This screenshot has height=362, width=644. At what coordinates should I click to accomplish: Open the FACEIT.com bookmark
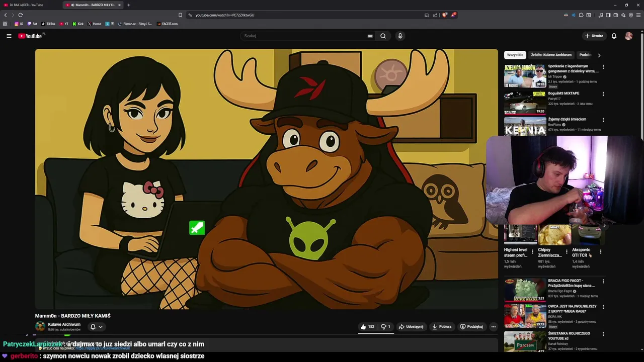pyautogui.click(x=167, y=24)
